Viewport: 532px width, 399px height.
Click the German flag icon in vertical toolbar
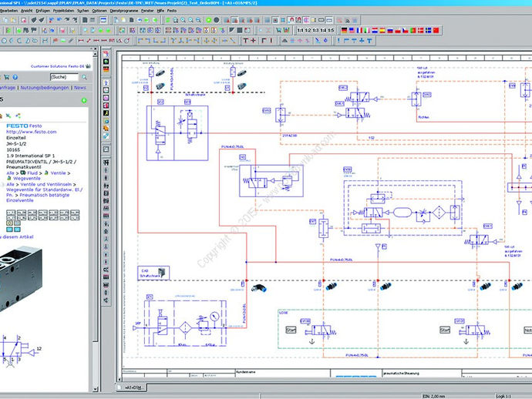pos(106,69)
